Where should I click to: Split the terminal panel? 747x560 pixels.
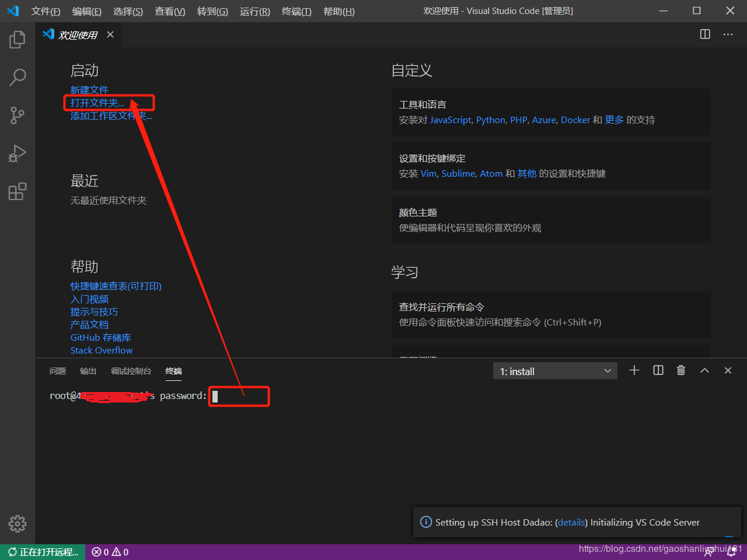tap(658, 370)
